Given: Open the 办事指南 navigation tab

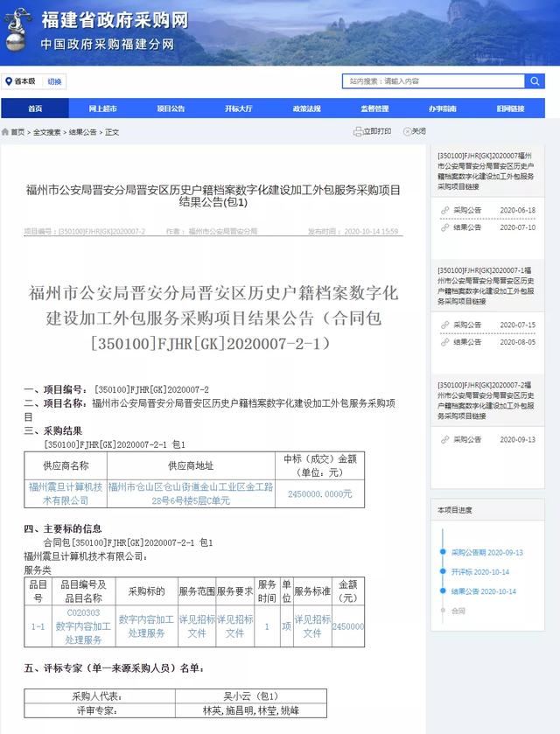Looking at the screenshot, I should coord(442,108).
